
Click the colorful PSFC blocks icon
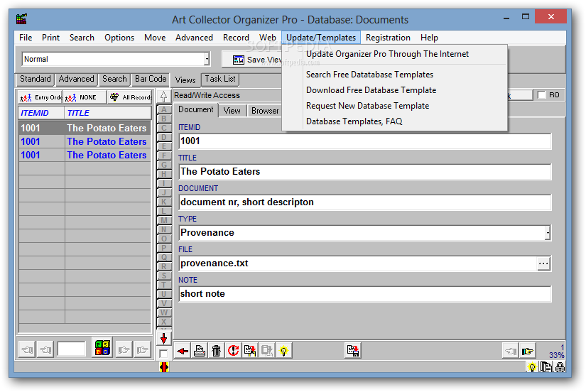(102, 348)
